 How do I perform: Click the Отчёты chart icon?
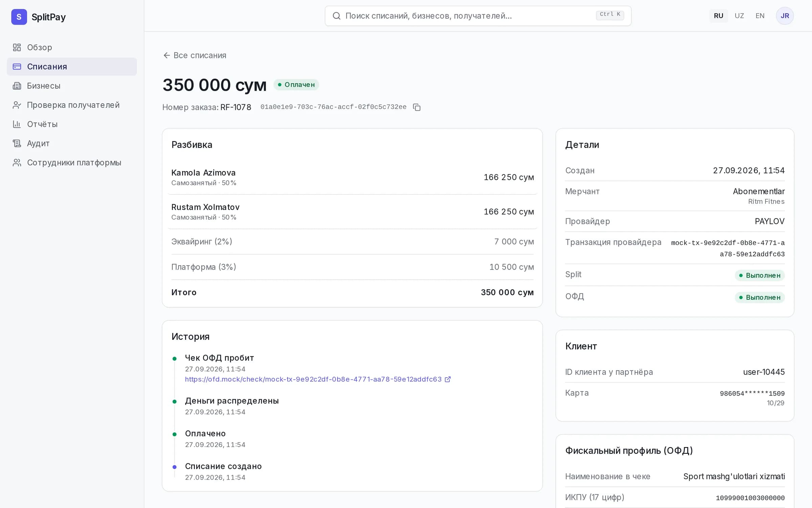[17, 124]
